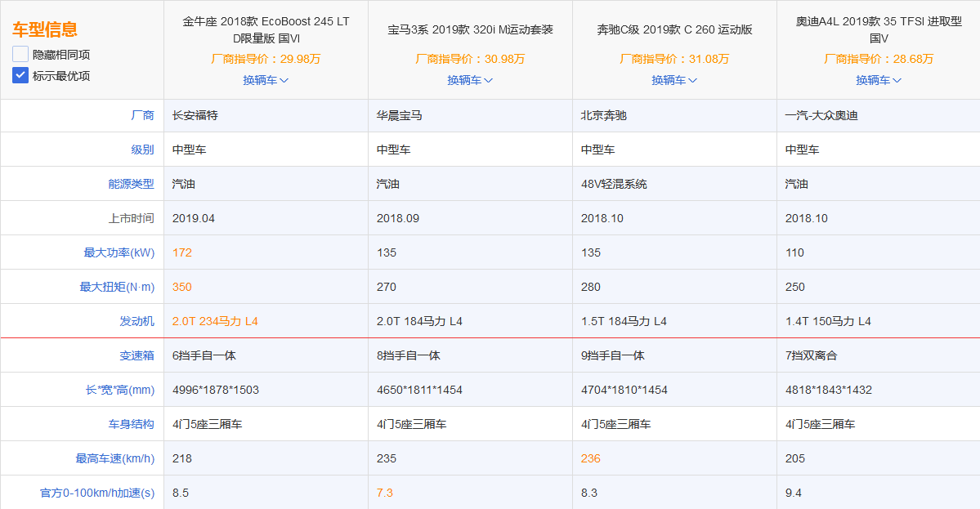Select the 奔驰C级 2019款 C 260 title
Screen dimensions: 980x509
[674, 29]
